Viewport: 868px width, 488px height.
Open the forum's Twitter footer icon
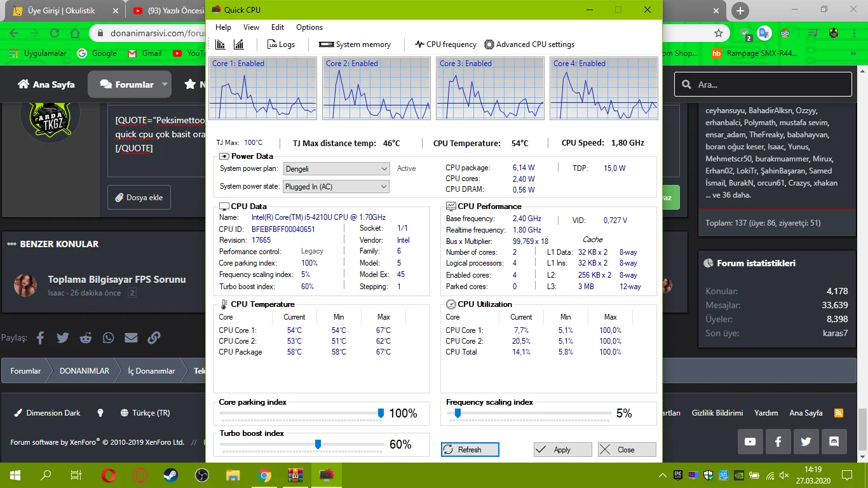click(806, 442)
